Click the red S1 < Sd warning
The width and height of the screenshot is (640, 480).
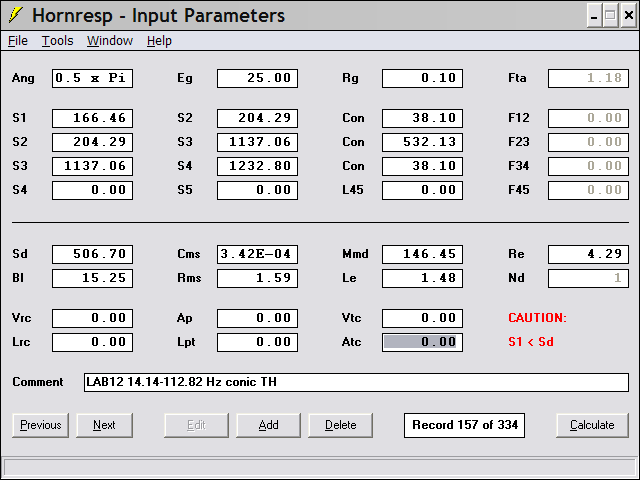tap(531, 342)
